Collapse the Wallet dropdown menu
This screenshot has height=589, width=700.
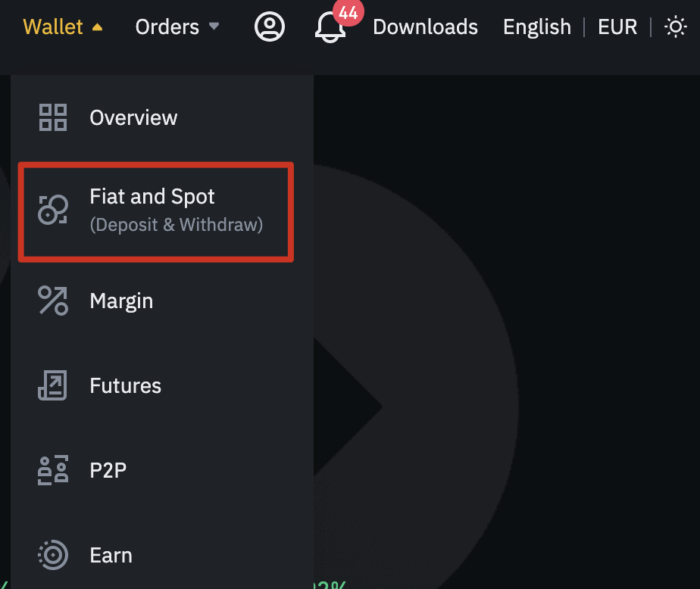(x=63, y=27)
